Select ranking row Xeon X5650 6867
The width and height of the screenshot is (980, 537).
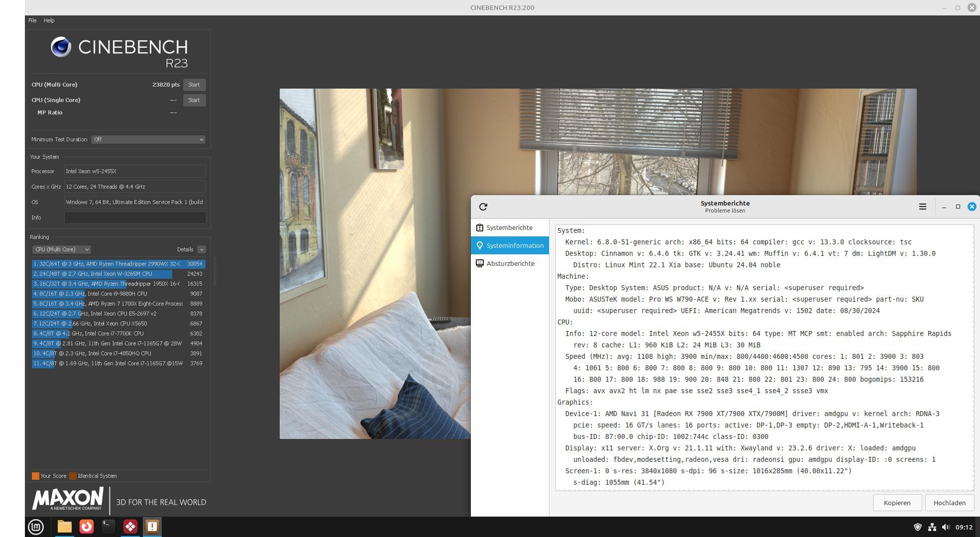click(118, 323)
